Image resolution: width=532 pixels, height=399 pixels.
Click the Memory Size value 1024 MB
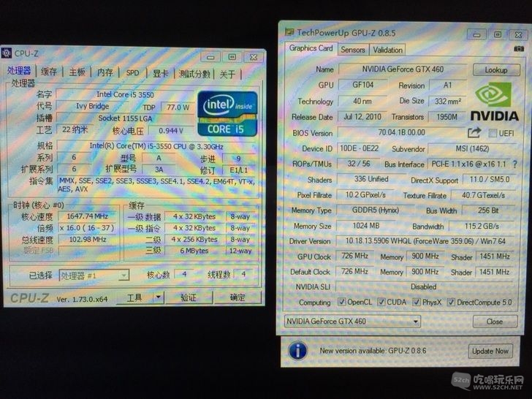[365, 226]
